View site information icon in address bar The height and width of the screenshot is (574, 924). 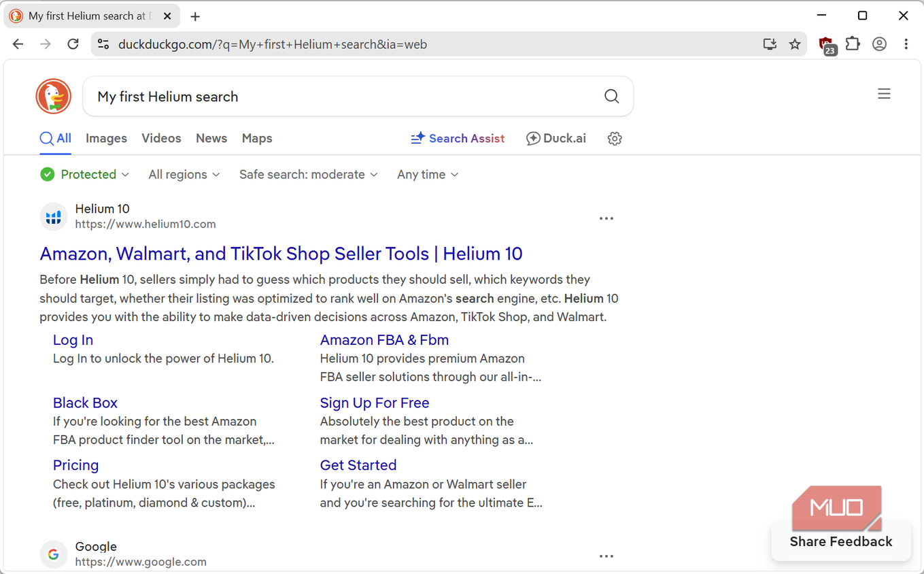click(x=103, y=44)
